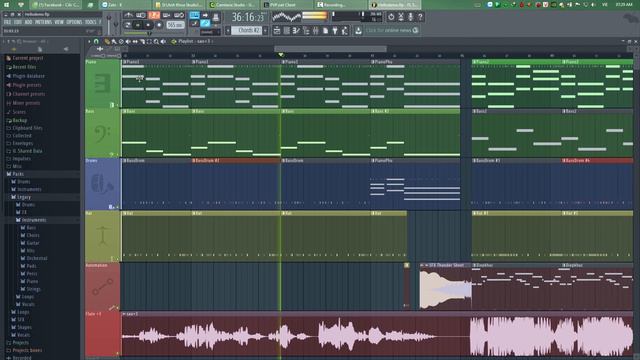Select the Draw tool in playlist toolbar
The width and height of the screenshot is (640, 360).
107,41
